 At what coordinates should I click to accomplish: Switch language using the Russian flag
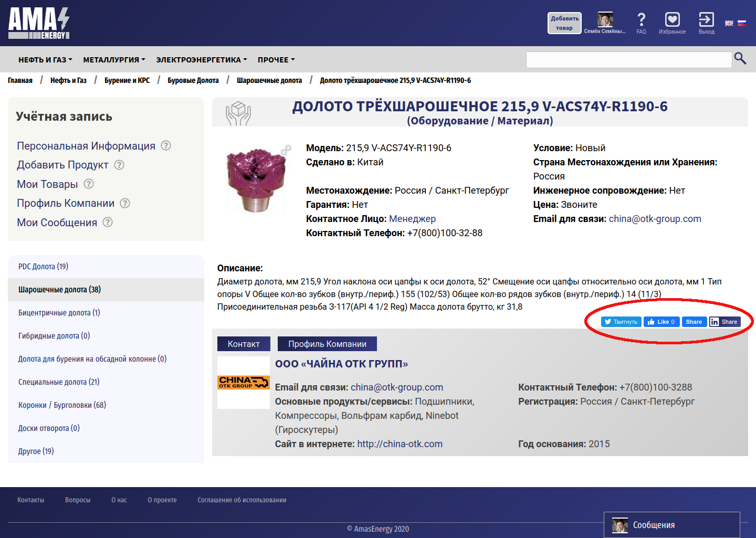(742, 23)
